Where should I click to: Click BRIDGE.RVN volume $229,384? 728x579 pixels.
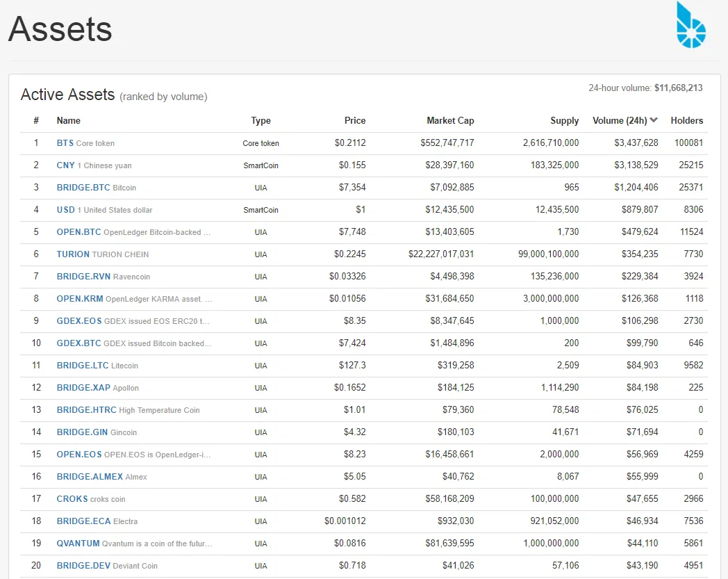click(x=640, y=277)
